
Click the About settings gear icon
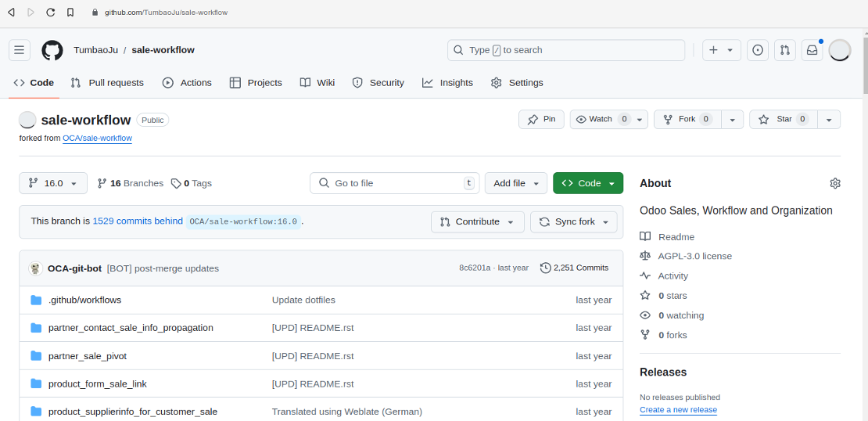click(834, 183)
